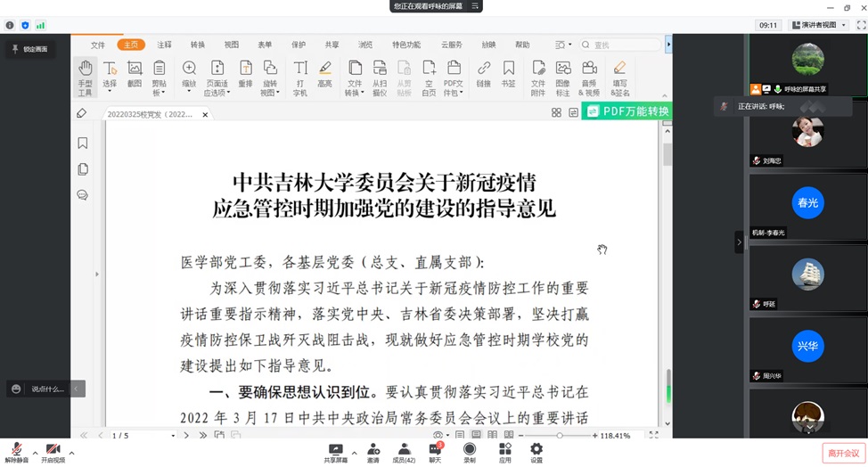Turn on camera (开启视频)

click(x=53, y=450)
